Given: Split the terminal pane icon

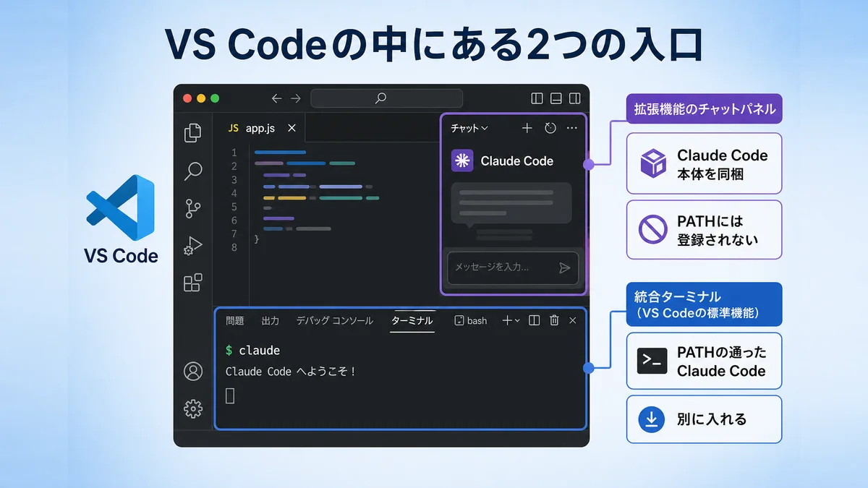Looking at the screenshot, I should tap(535, 320).
